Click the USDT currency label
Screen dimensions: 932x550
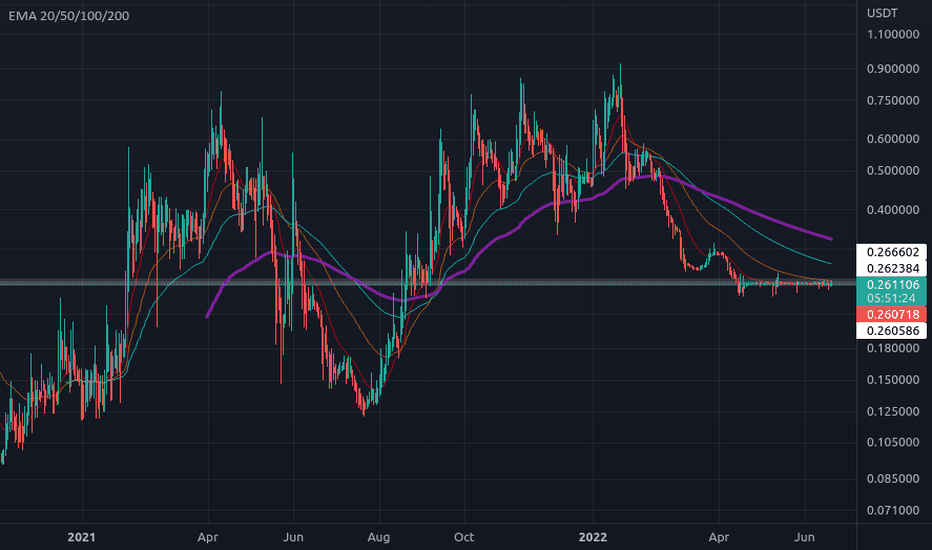(x=882, y=13)
